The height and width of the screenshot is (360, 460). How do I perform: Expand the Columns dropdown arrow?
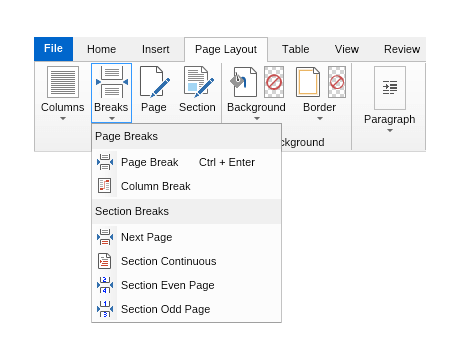pos(63,118)
